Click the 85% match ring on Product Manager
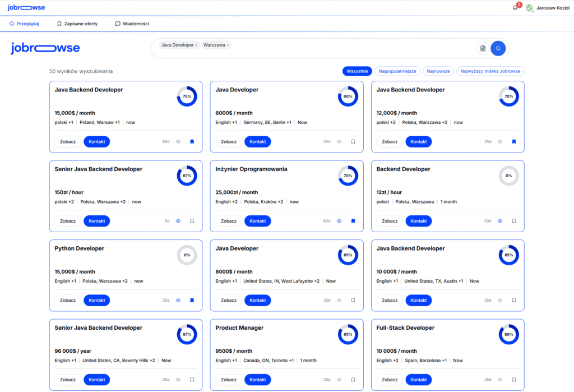Screen dimensions: 574x392 tap(348, 335)
